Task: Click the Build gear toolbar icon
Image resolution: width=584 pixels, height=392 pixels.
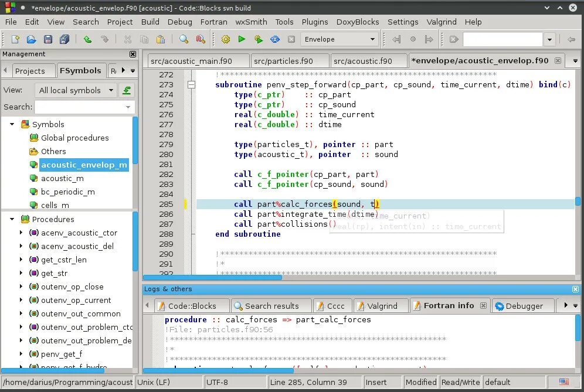Action: point(226,39)
